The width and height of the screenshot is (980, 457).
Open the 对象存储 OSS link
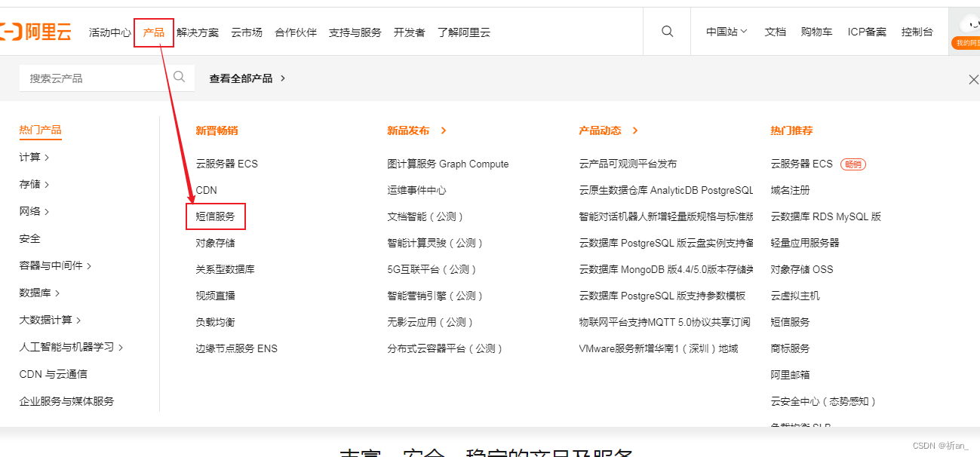(802, 269)
